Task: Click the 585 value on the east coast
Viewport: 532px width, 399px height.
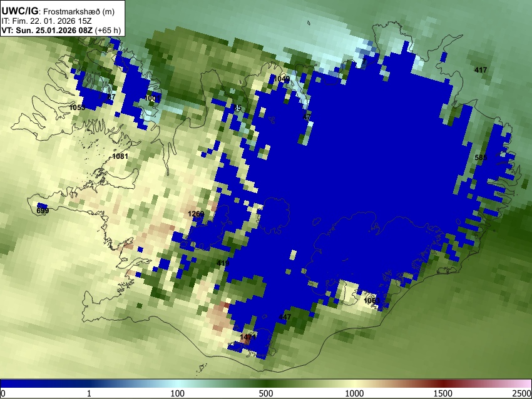Action: pyautogui.click(x=481, y=158)
